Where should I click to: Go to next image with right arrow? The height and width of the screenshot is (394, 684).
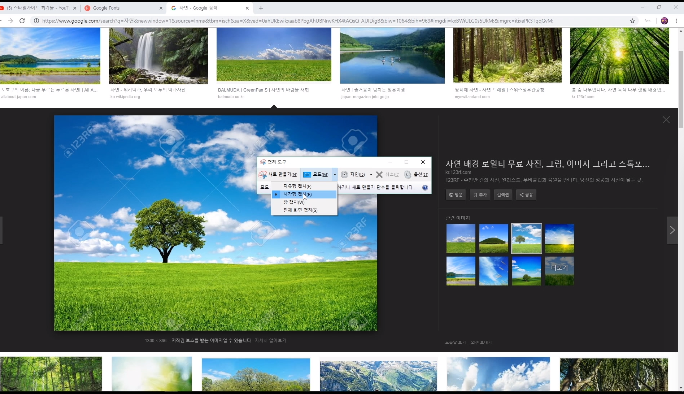672,230
